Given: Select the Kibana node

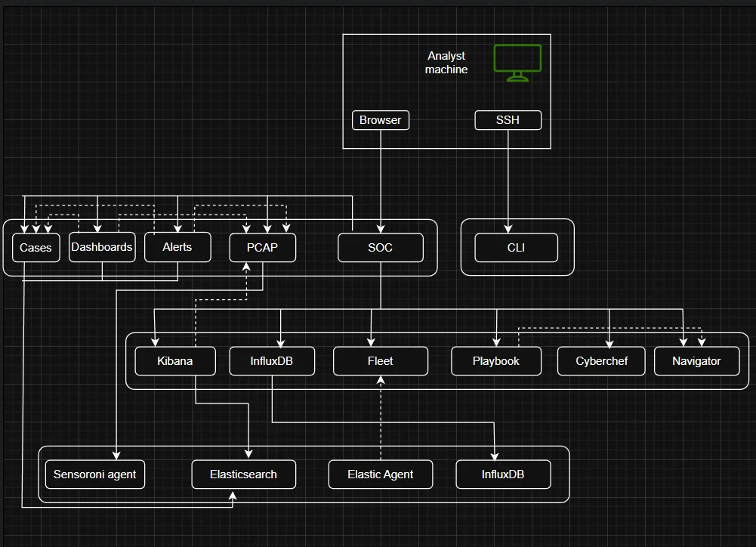Looking at the screenshot, I should (175, 361).
